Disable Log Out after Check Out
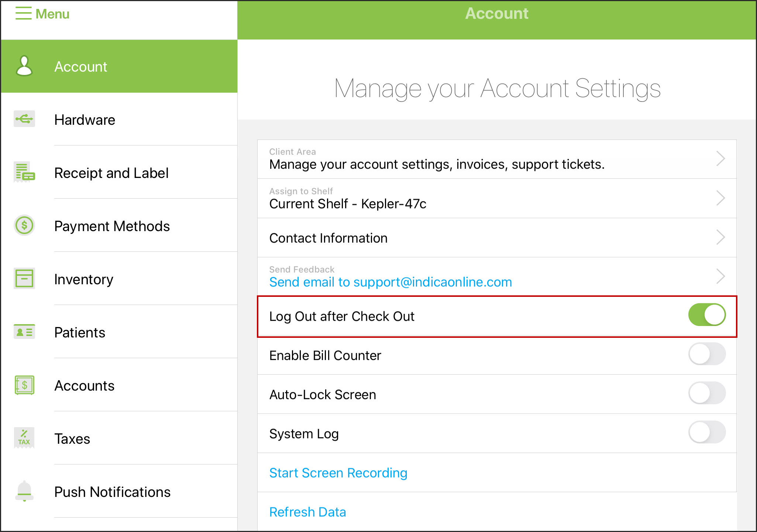757x532 pixels. [706, 315]
